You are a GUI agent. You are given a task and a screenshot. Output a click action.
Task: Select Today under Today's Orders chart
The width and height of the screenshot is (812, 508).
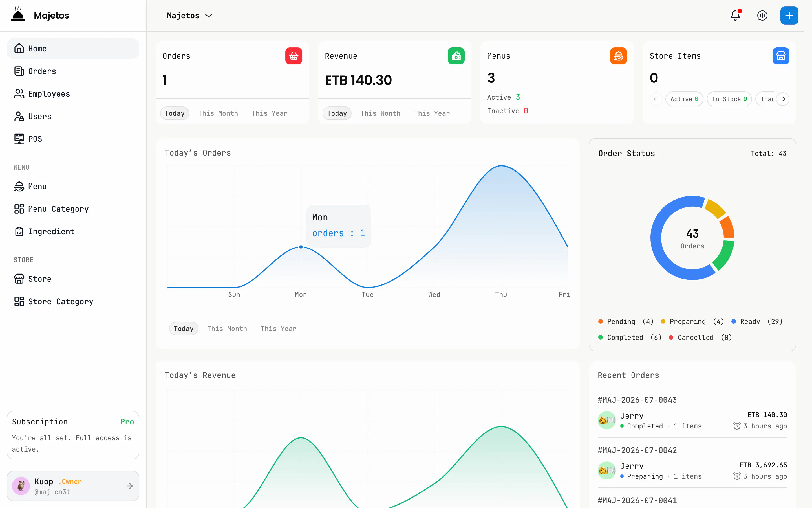point(184,329)
